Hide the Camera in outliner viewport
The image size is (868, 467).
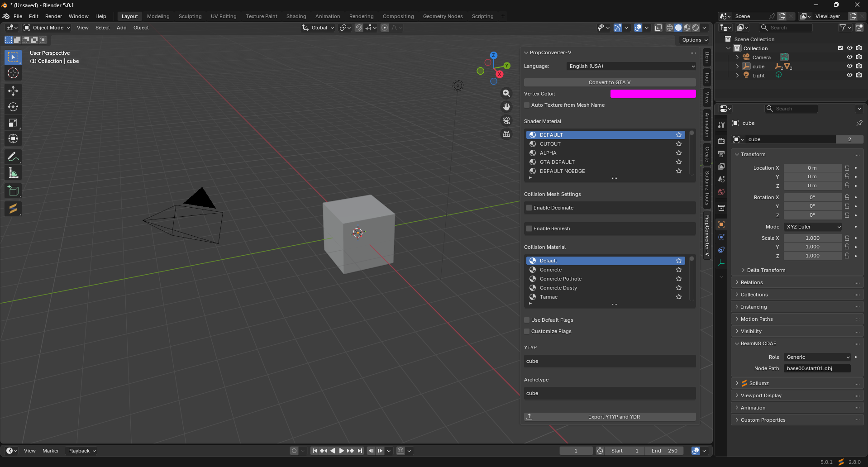click(849, 57)
